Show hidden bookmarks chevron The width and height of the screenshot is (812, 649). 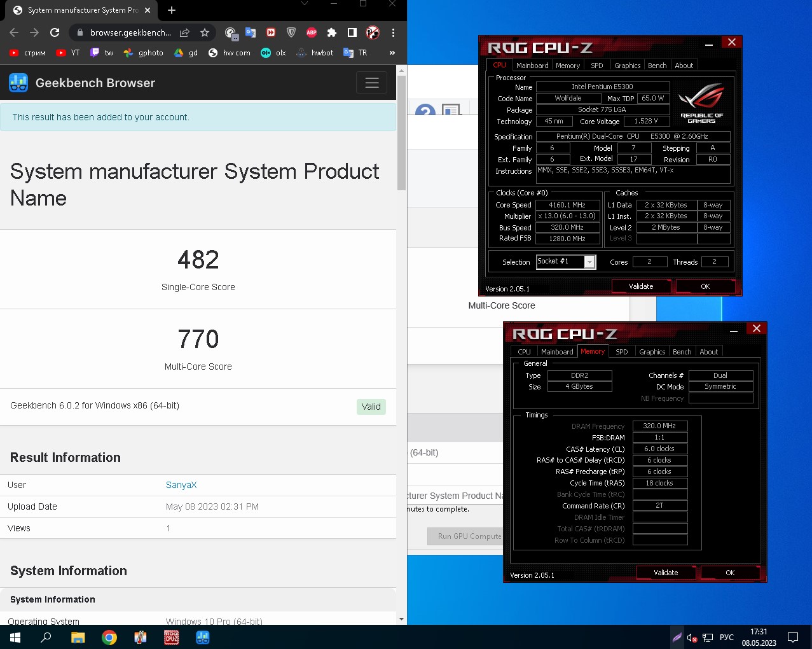[x=392, y=53]
